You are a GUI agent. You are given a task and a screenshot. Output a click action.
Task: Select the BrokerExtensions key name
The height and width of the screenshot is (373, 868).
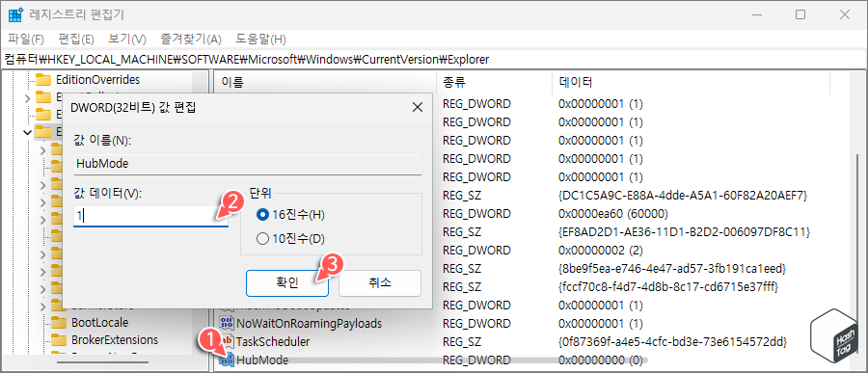(115, 340)
